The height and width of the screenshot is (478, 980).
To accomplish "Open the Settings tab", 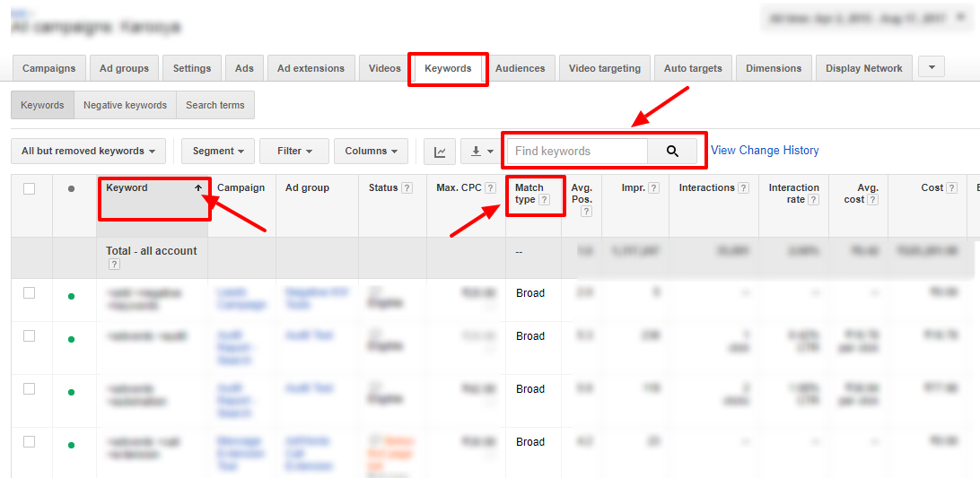I will point(192,68).
